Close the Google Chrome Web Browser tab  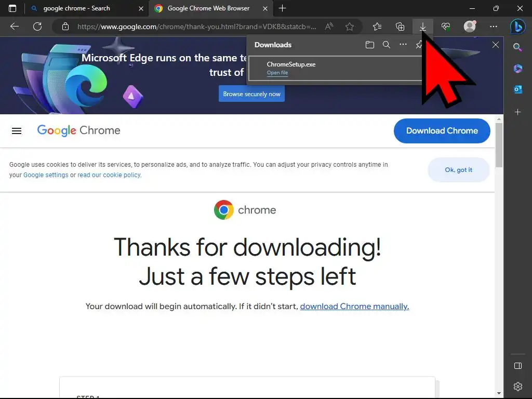click(x=265, y=8)
